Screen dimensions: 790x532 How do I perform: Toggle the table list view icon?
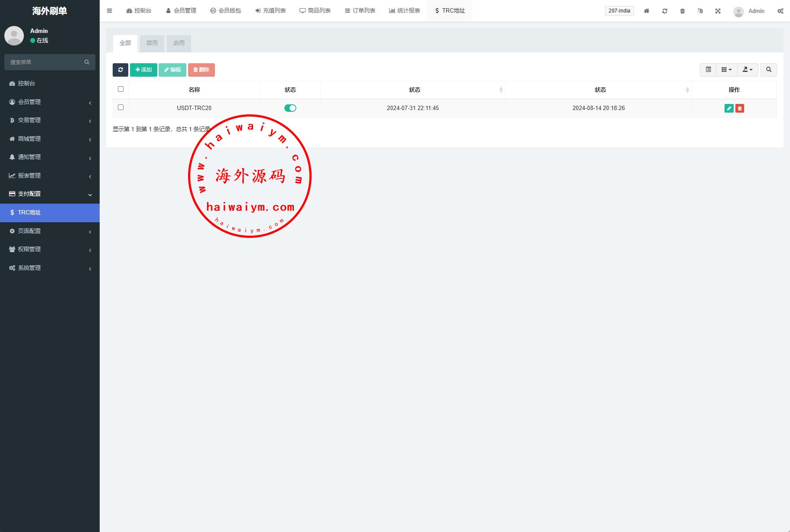708,70
